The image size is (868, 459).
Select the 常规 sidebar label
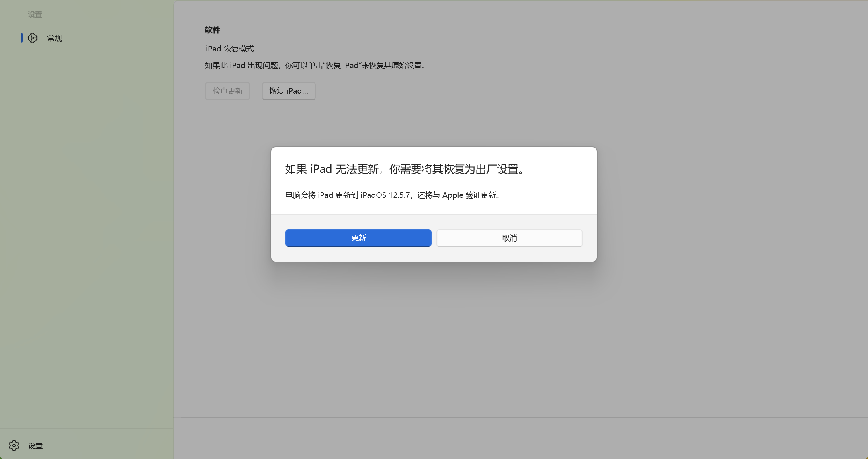[x=55, y=38]
